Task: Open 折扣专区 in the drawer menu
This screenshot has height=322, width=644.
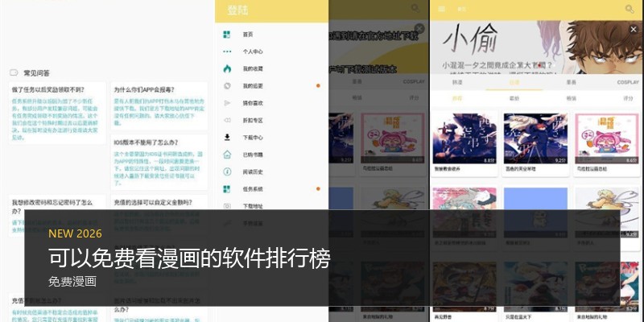Action: 253,120
